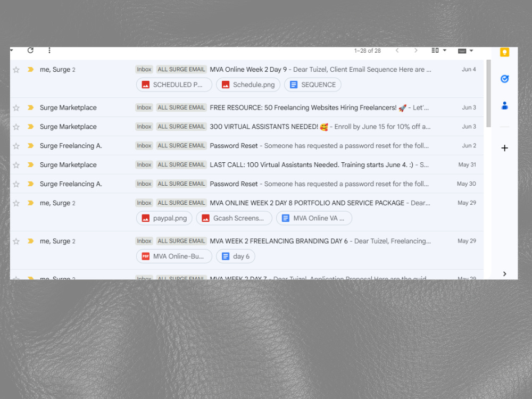The height and width of the screenshot is (399, 532).
Task: Click Inbox label on Jun 4 email
Action: pyautogui.click(x=144, y=69)
